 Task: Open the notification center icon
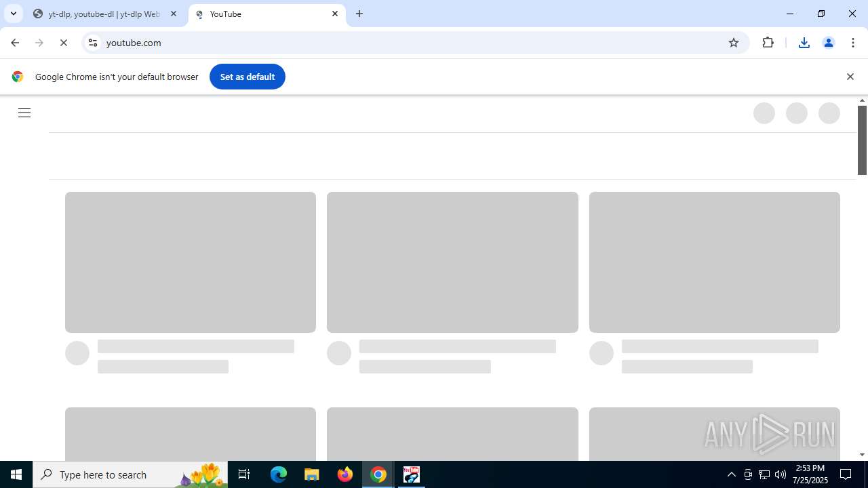point(846,474)
